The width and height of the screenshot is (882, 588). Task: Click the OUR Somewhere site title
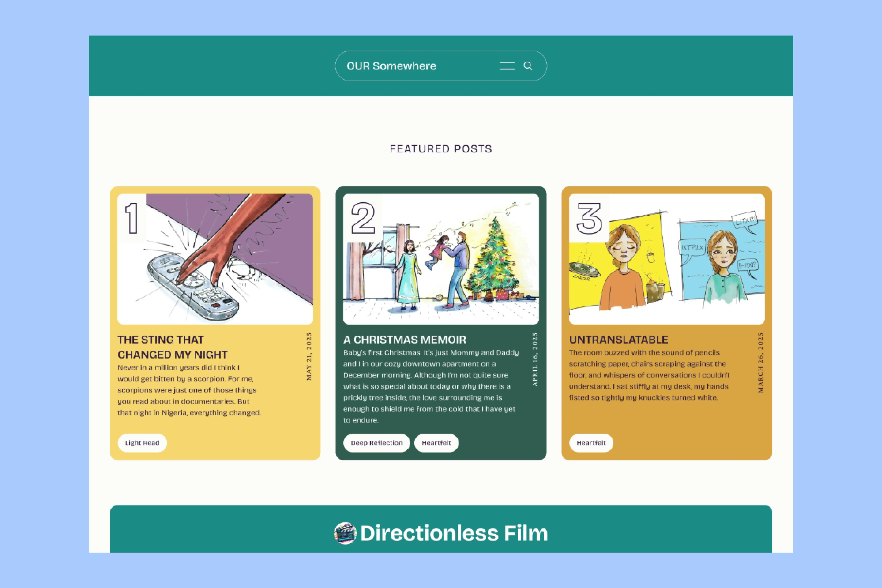391,66
